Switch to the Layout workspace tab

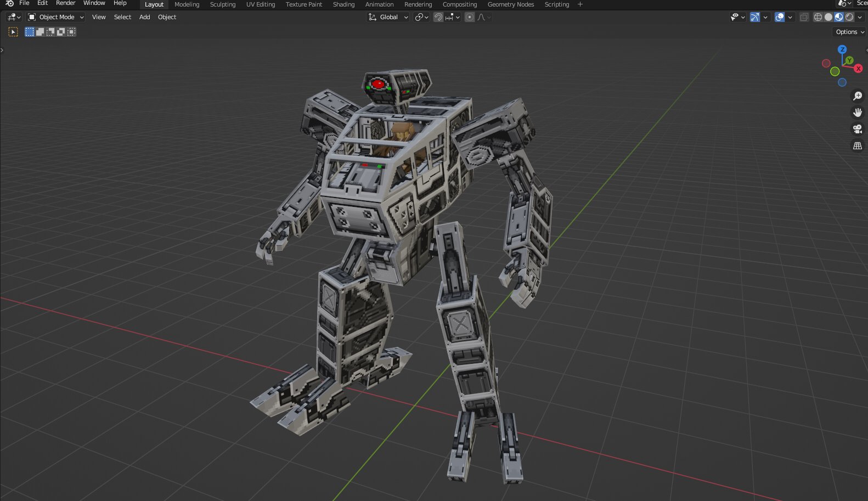tap(154, 4)
